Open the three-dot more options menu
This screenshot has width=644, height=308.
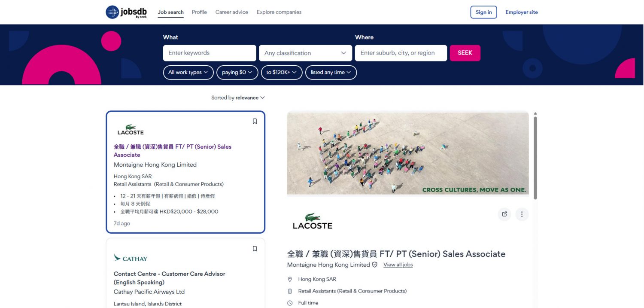(x=522, y=214)
